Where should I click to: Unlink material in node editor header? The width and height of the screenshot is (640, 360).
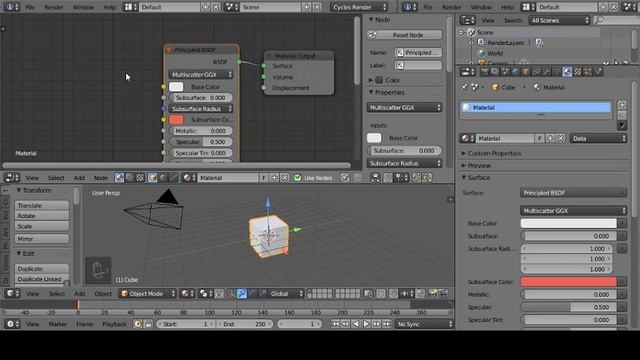point(284,178)
